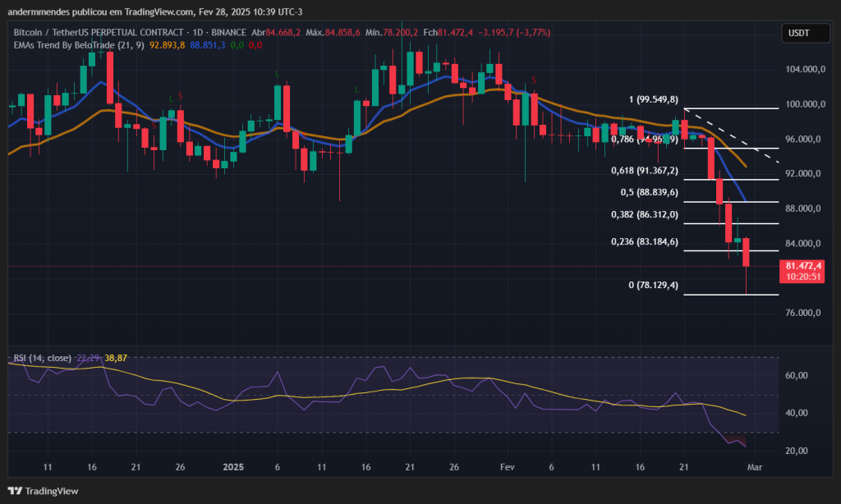The width and height of the screenshot is (841, 504).
Task: Click the RSI axis label 20,00
Action: 797,451
